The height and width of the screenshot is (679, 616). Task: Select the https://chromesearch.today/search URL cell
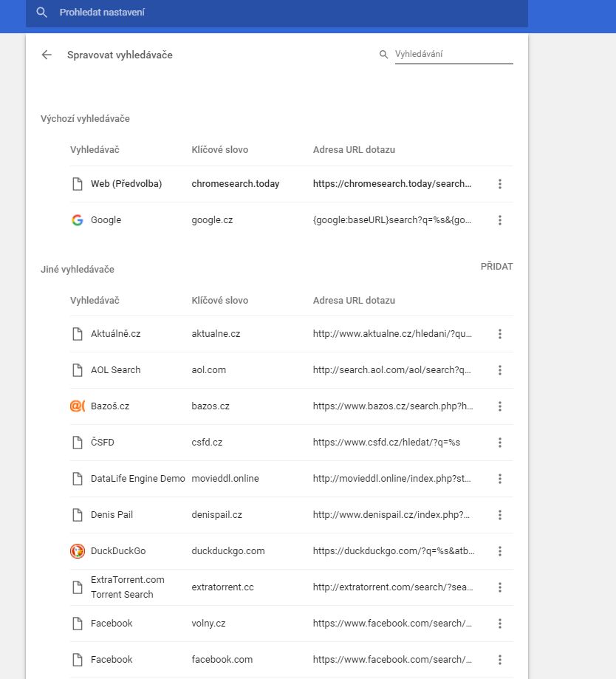392,184
